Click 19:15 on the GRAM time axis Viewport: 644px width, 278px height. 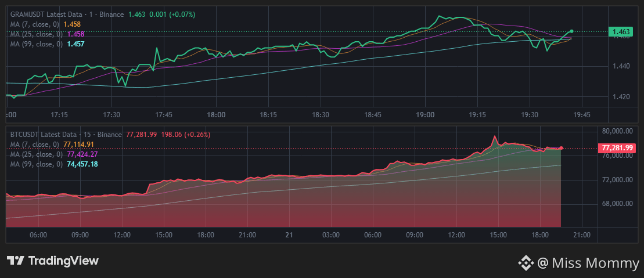tap(477, 115)
